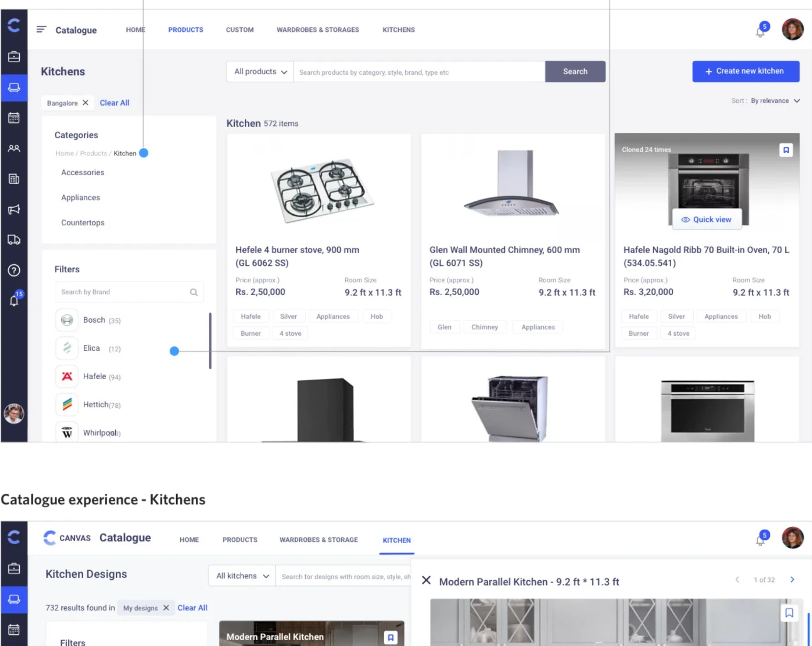This screenshot has height=646, width=812.
Task: Focus the kitchen designs search field
Action: coord(344,576)
